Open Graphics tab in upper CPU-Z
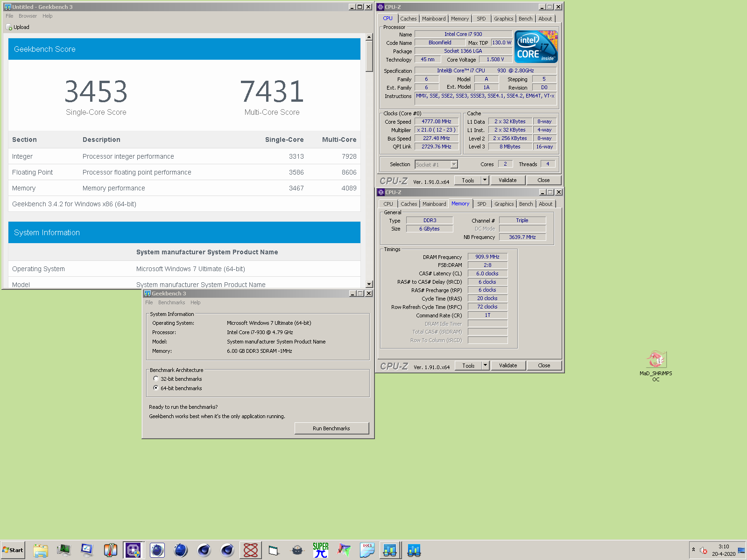Image resolution: width=747 pixels, height=560 pixels. click(504, 19)
